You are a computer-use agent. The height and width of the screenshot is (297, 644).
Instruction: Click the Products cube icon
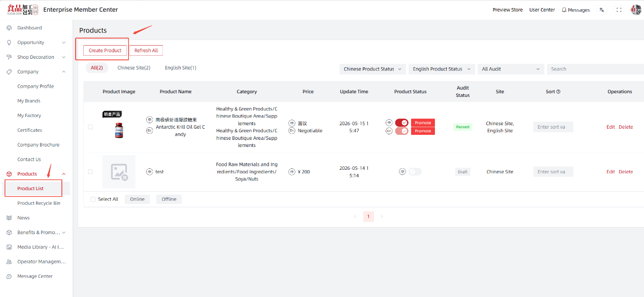[x=9, y=174]
